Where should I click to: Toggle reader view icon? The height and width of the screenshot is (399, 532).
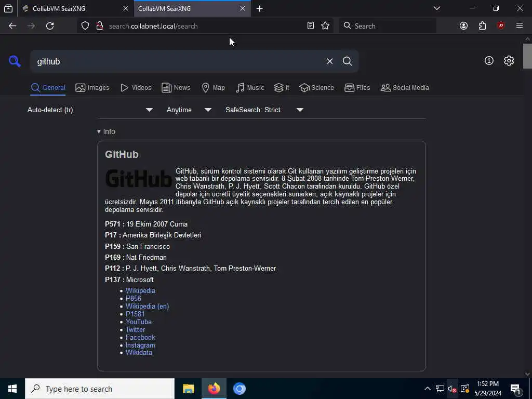(x=311, y=26)
